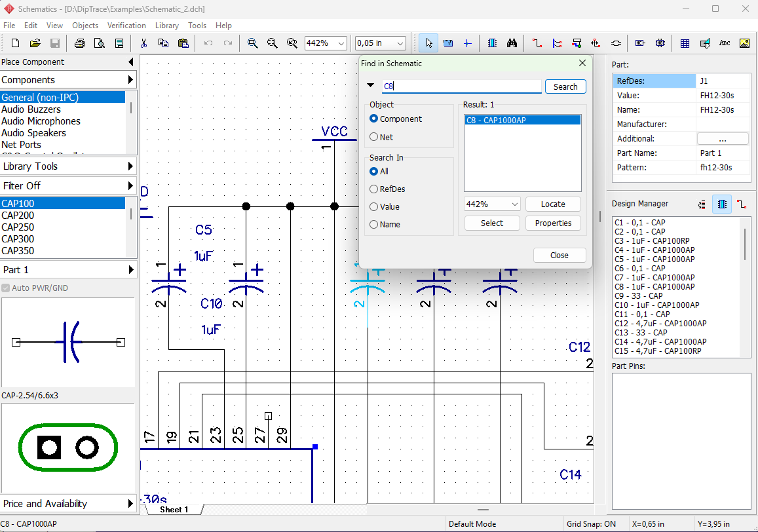Open the 442% zoom dropdown in Find dialog
The image size is (758, 532).
(514, 204)
